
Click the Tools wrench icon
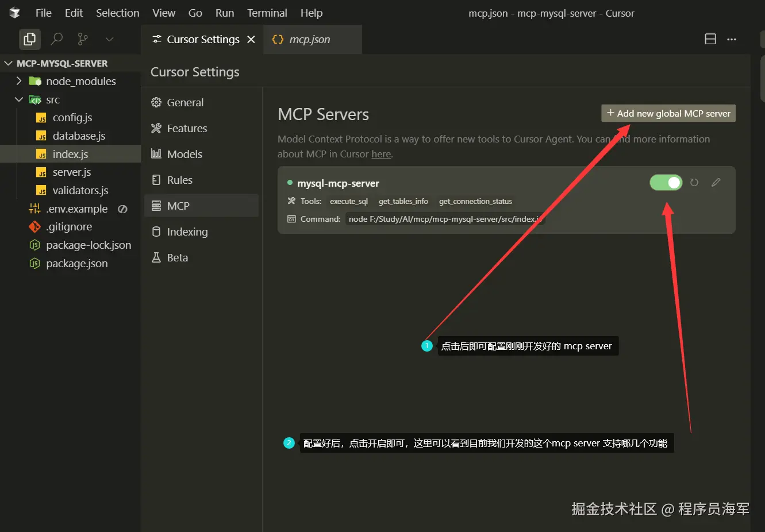291,201
